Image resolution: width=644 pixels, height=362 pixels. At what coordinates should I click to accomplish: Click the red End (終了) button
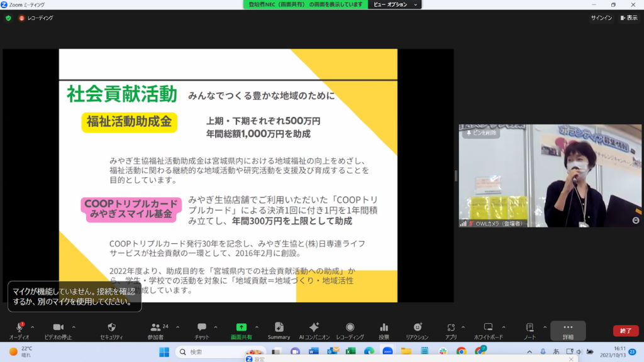click(626, 331)
